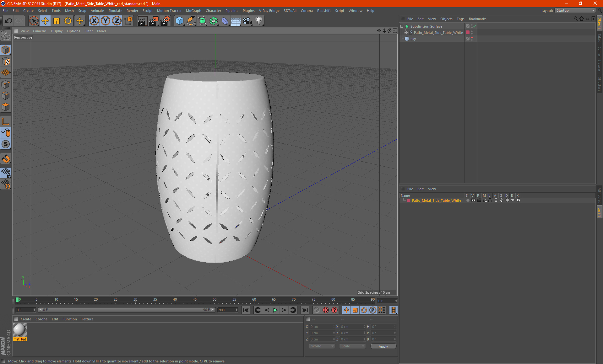Activate the Rotate tool
The width and height of the screenshot is (603, 364).
point(68,21)
